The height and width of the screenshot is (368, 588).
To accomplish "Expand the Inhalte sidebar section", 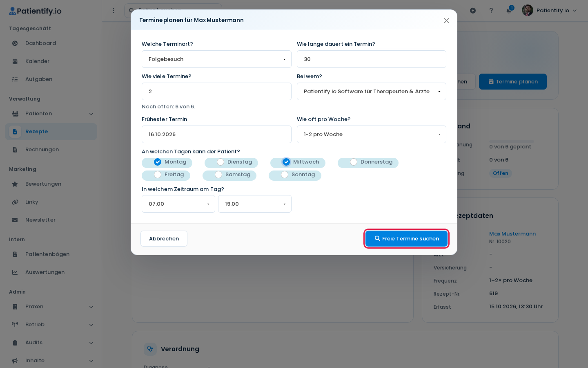I will pyautogui.click(x=51, y=361).
